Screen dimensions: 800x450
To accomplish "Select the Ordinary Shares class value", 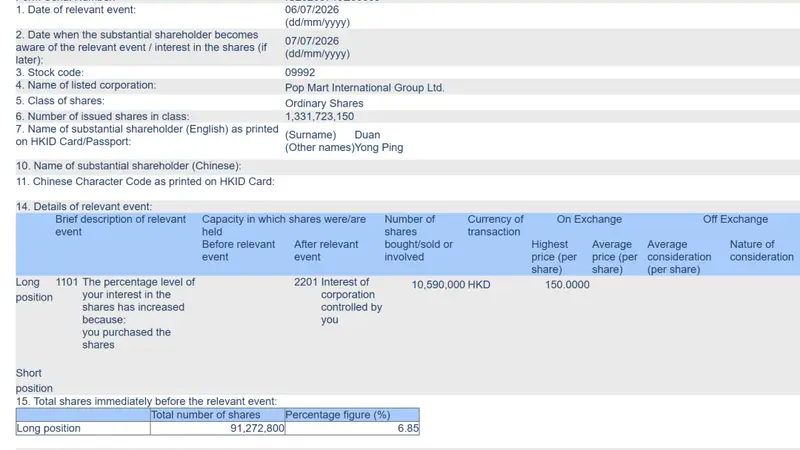I will (x=324, y=103).
